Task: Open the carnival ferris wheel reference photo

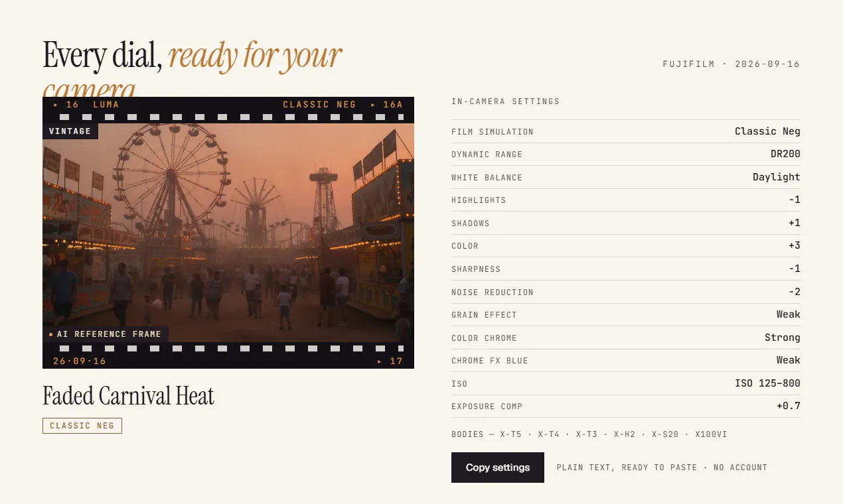Action: (x=228, y=233)
